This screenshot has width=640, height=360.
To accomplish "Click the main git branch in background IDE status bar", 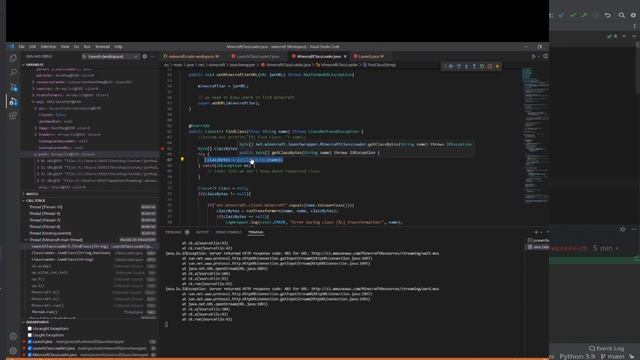I will pos(612,356).
